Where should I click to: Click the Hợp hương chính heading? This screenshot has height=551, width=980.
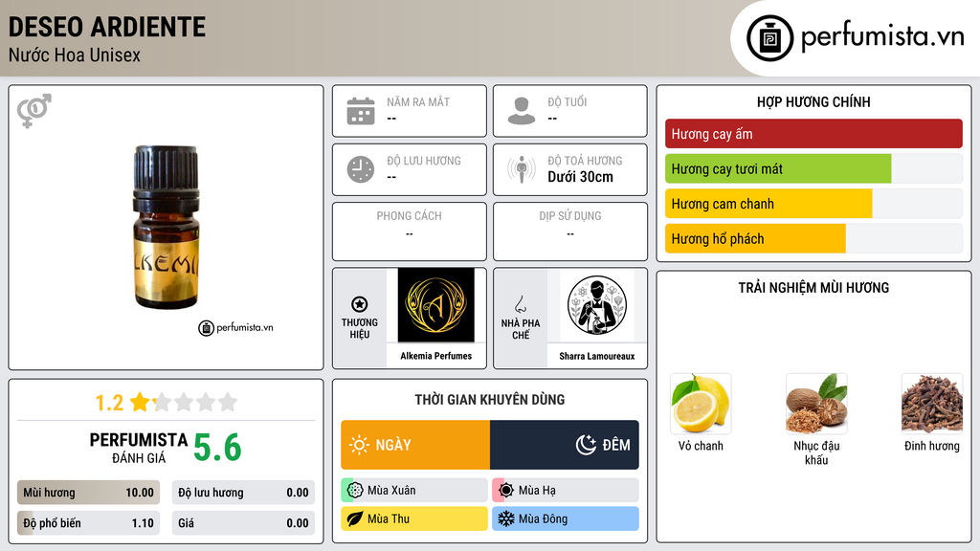tap(813, 101)
